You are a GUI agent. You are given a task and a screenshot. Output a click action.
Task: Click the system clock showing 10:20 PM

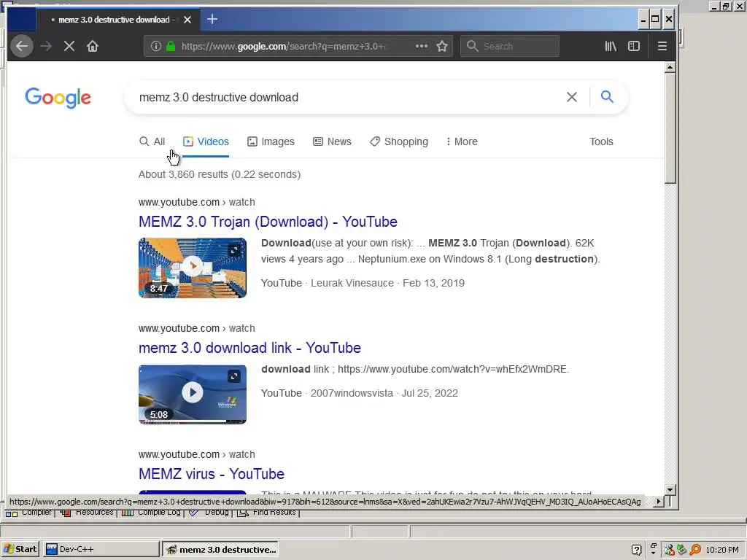722,550
